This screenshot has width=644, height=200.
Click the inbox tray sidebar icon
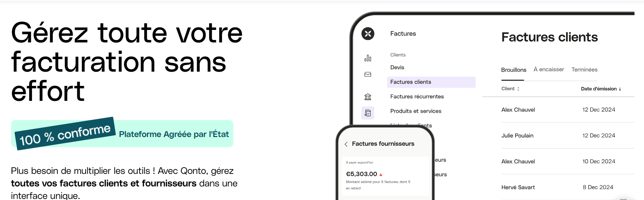coord(368,74)
